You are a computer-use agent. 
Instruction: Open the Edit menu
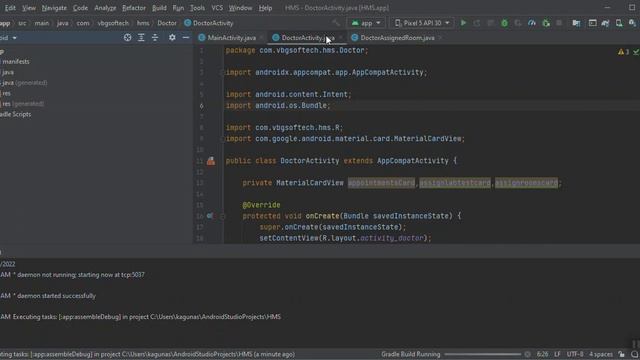[x=10, y=8]
